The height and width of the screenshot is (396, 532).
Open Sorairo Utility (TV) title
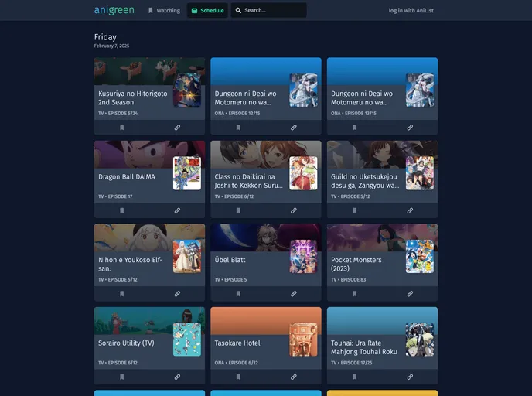(x=126, y=343)
